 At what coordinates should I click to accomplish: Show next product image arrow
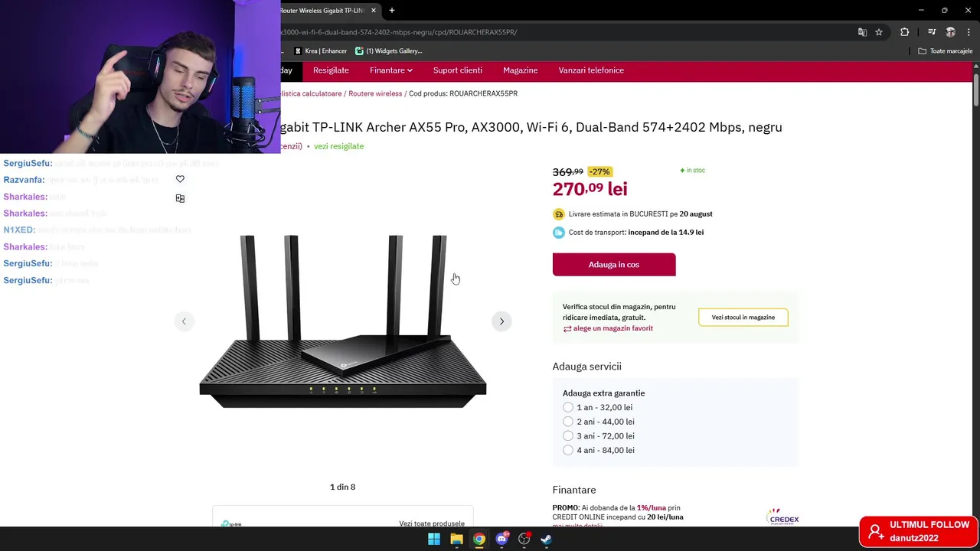[501, 321]
